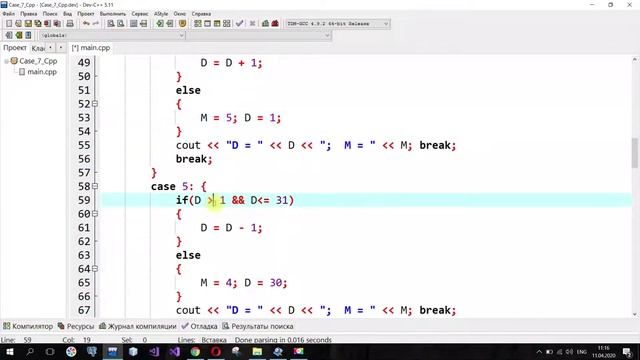The width and height of the screenshot is (640, 360).
Task: Click the code text 'M = 4; D = 30;'
Action: pyautogui.click(x=244, y=283)
